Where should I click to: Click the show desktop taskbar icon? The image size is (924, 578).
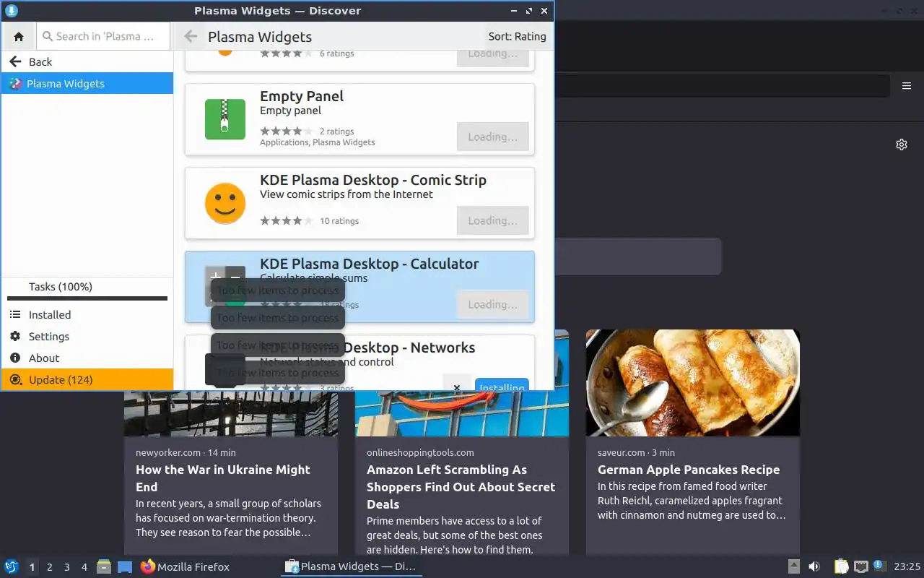[125, 567]
